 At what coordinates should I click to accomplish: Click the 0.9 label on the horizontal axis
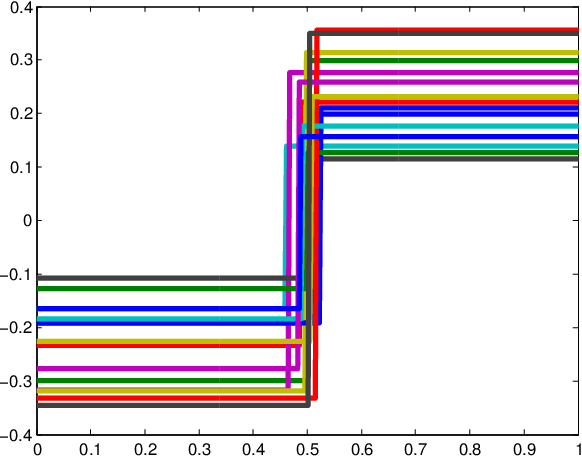(x=524, y=450)
